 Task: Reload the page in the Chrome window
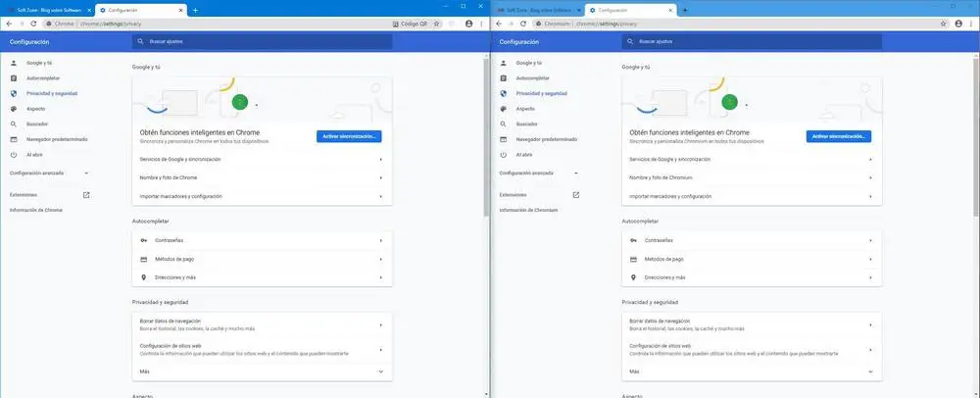click(x=33, y=24)
